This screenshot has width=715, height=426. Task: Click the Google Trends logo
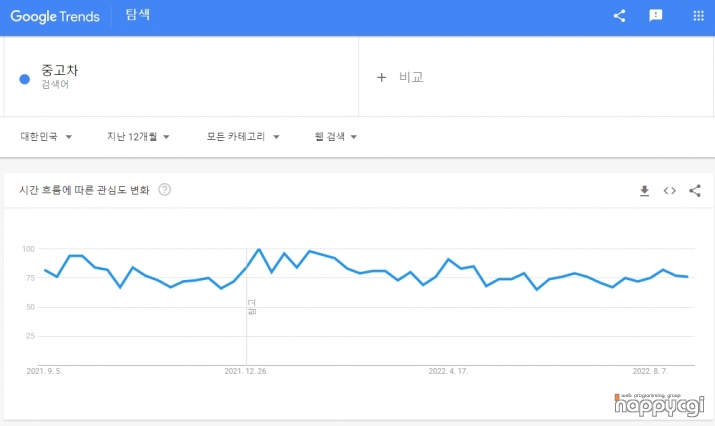58,16
